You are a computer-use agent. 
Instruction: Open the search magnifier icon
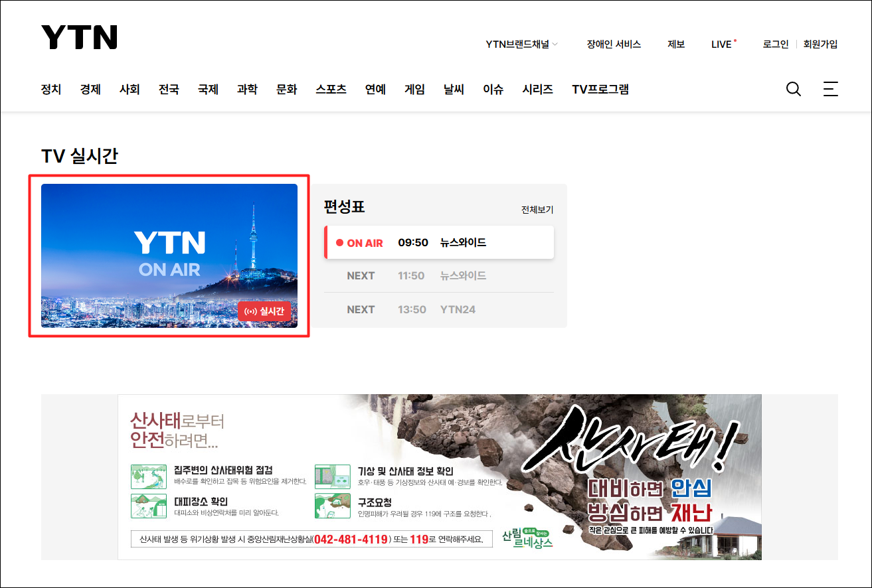[x=793, y=89]
